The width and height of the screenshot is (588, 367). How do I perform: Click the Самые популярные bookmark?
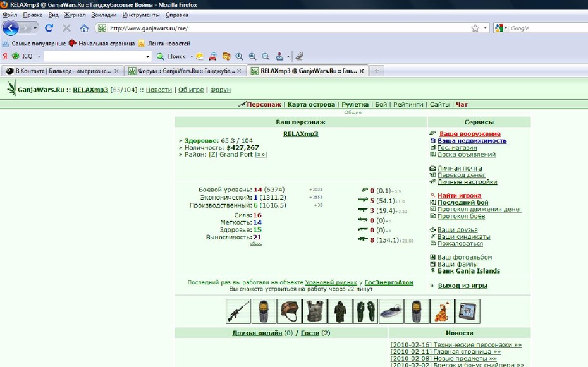point(34,44)
